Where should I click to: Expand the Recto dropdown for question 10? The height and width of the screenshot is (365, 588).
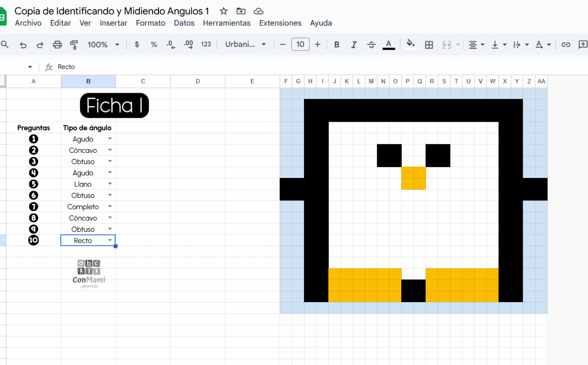110,240
